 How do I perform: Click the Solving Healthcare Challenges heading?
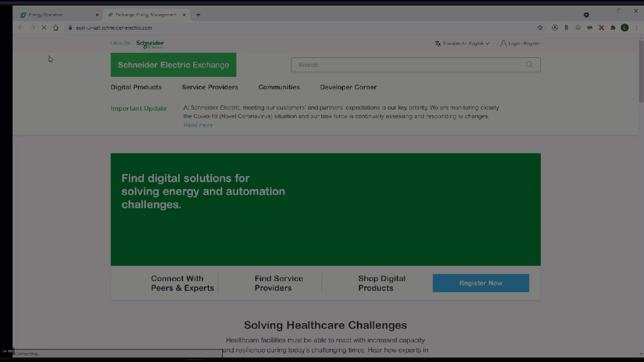point(326,325)
